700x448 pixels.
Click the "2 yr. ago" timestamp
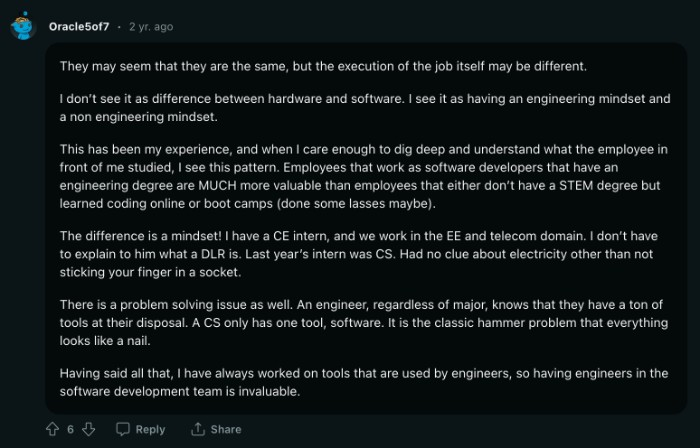coord(151,27)
